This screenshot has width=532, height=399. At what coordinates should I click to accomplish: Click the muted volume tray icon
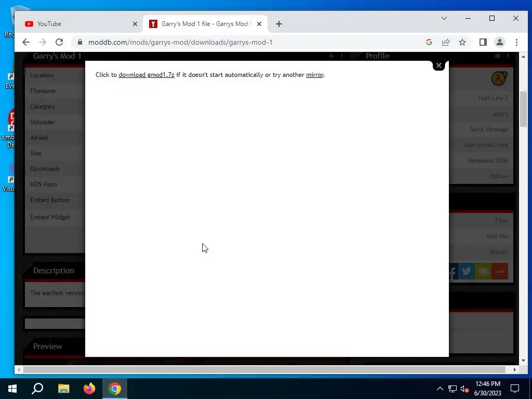coord(465,389)
